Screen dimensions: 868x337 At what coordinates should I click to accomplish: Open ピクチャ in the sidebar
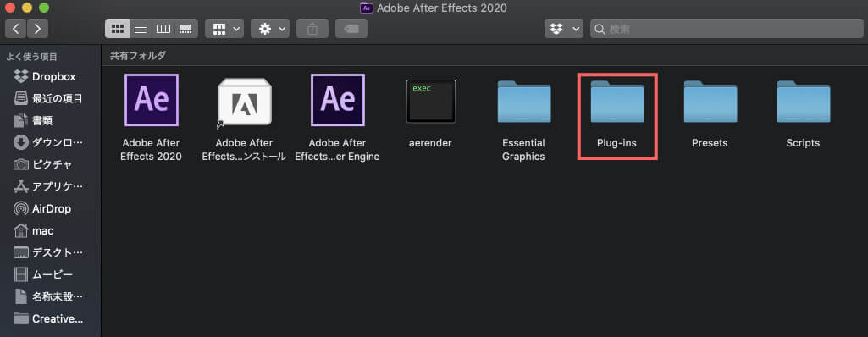click(50, 164)
